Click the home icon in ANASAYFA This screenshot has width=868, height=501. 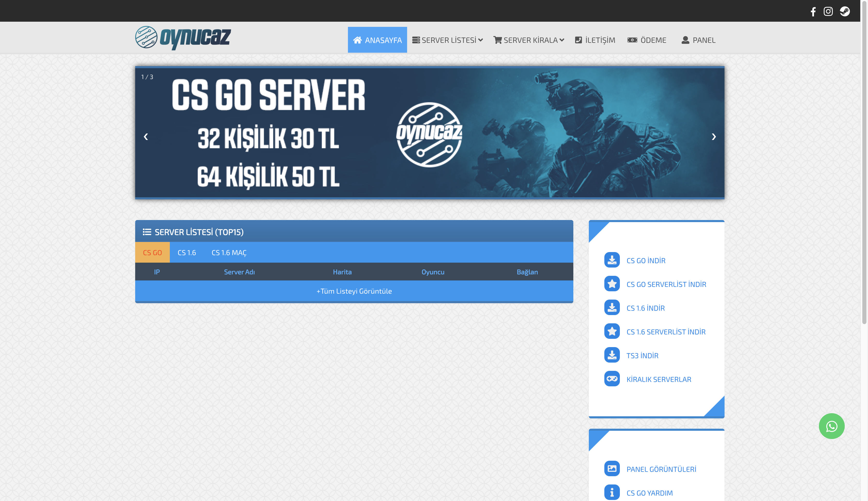pos(357,40)
